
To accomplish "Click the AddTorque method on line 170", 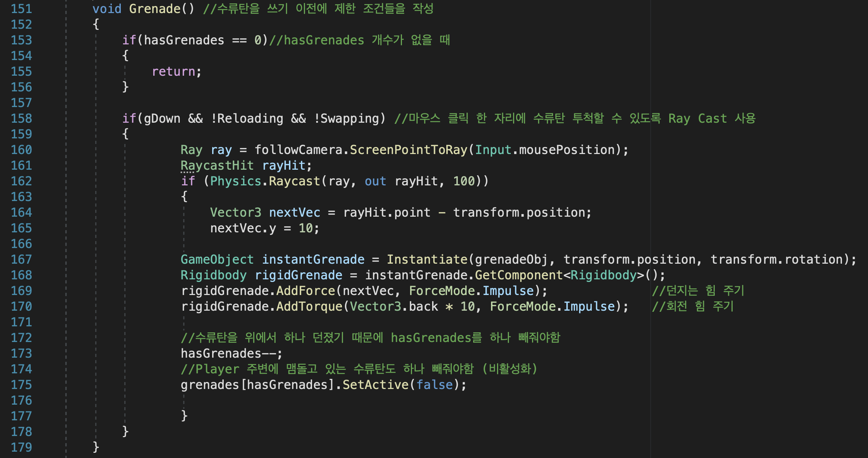I will [309, 306].
